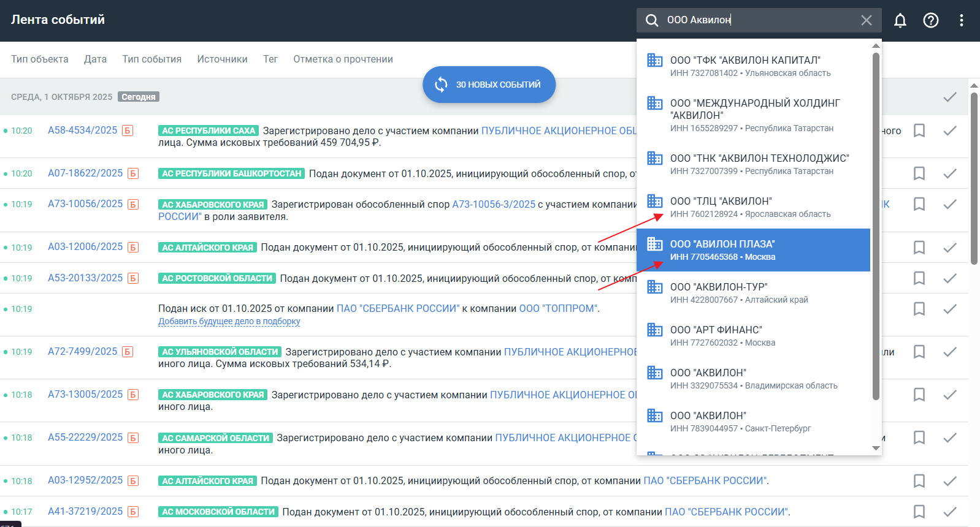
Task: Click the magnifying glass search icon
Action: 652,20
